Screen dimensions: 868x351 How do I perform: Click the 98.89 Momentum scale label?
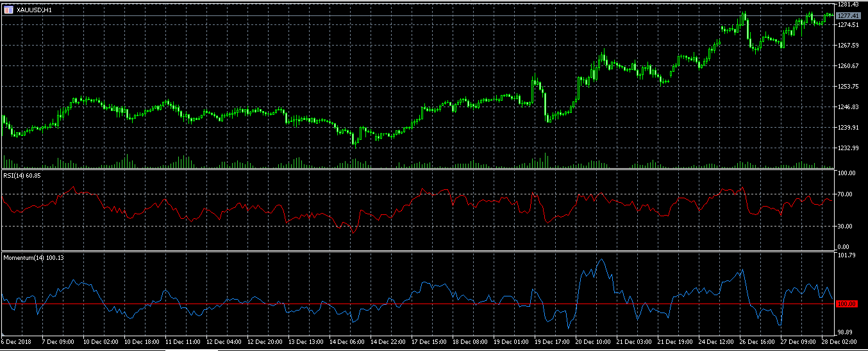pyautogui.click(x=846, y=332)
